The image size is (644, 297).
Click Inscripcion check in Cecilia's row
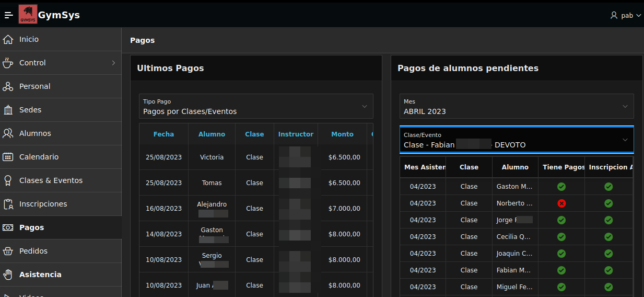point(608,237)
